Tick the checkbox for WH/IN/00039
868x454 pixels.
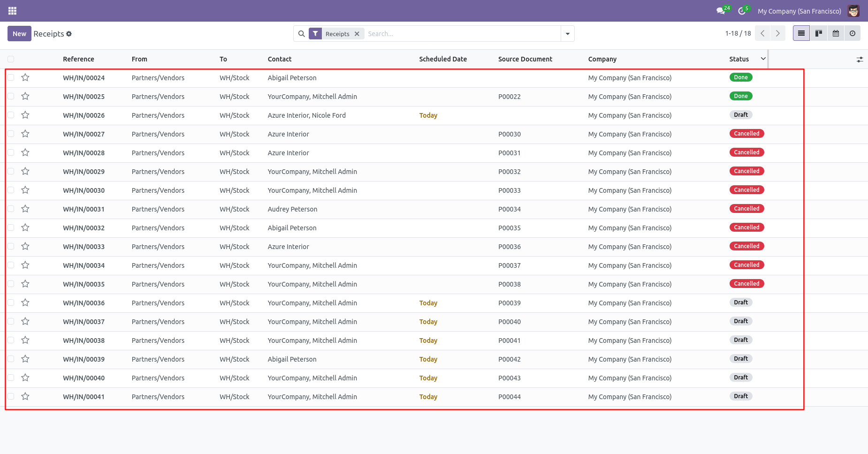coord(11,359)
